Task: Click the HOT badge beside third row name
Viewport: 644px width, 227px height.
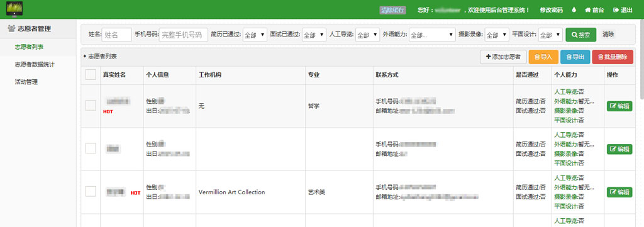Action: (136, 193)
